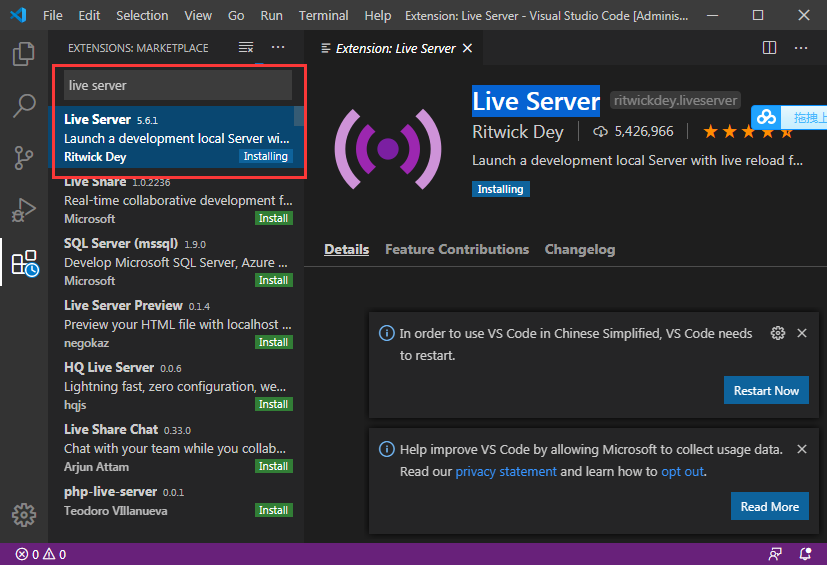The height and width of the screenshot is (565, 827).
Task: Open the Selection menu
Action: [x=142, y=15]
